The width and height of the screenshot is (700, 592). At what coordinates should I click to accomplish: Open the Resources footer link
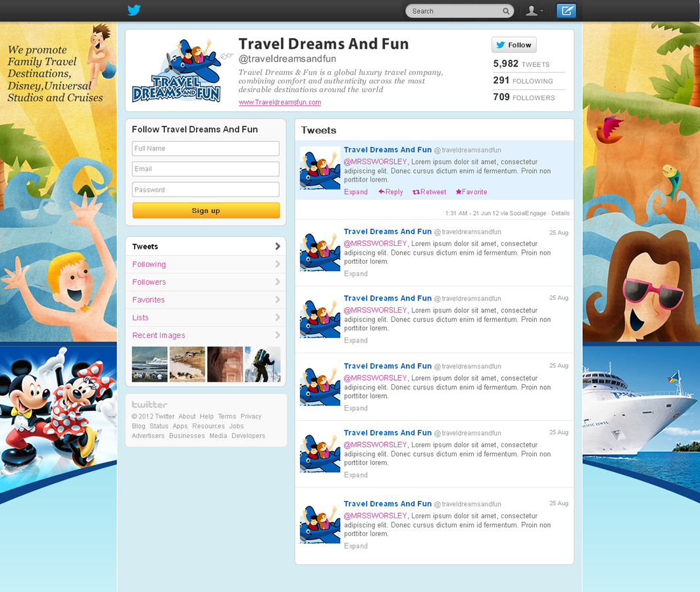pos(209,426)
